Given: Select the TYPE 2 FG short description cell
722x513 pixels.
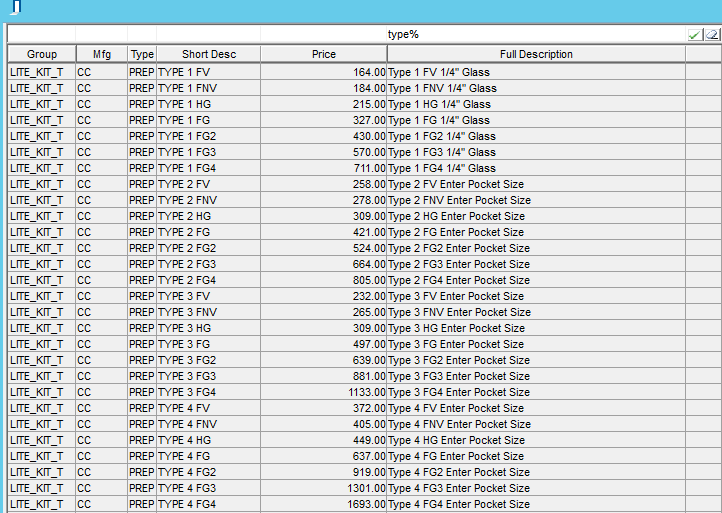Looking at the screenshot, I should pyautogui.click(x=209, y=233).
